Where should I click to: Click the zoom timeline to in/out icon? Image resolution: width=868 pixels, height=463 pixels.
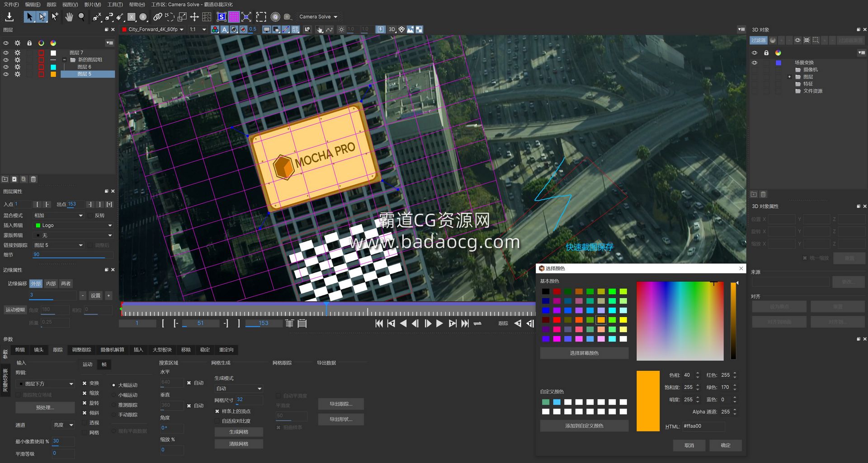(x=289, y=323)
